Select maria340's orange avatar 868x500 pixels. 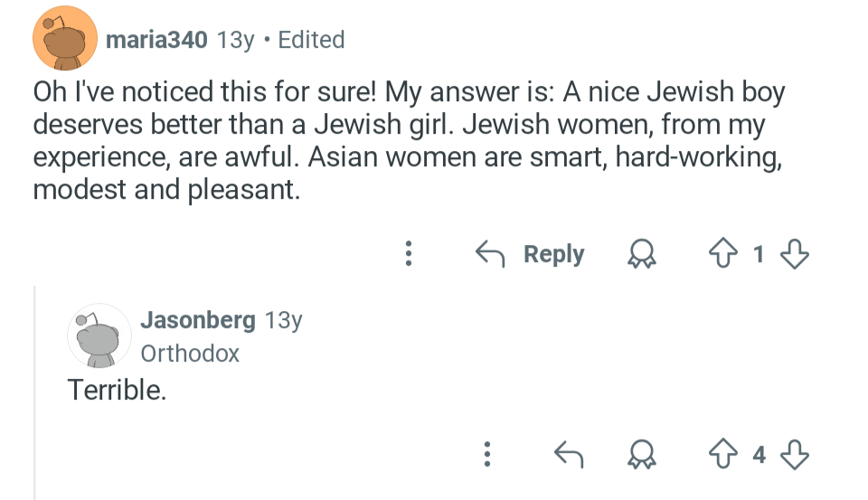coord(65,38)
